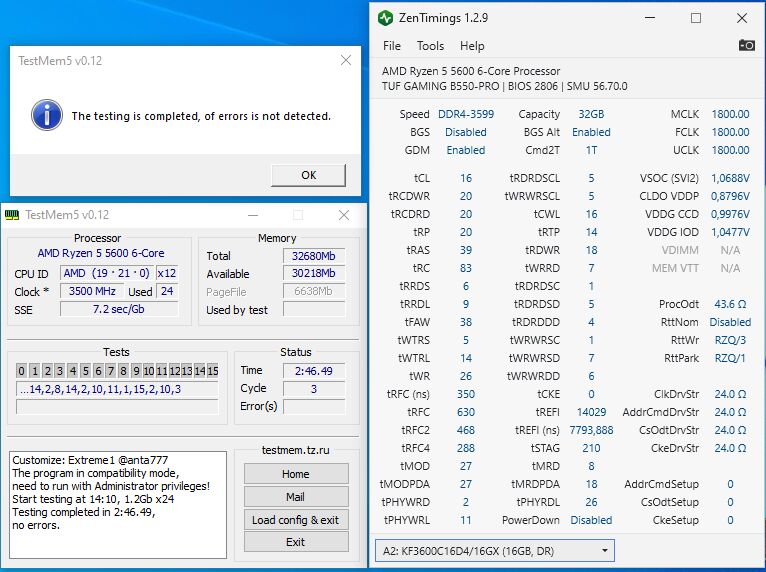Viewport: 766px width, 572px height.
Task: Click the Time 2:46.49 status field
Action: [x=314, y=371]
